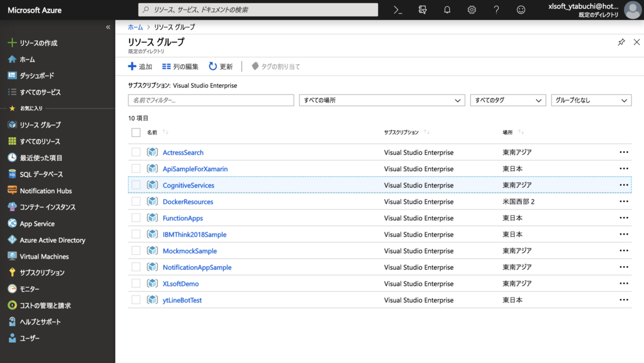Check the MockmockSample row checkbox
The image size is (644, 363).
(136, 251)
